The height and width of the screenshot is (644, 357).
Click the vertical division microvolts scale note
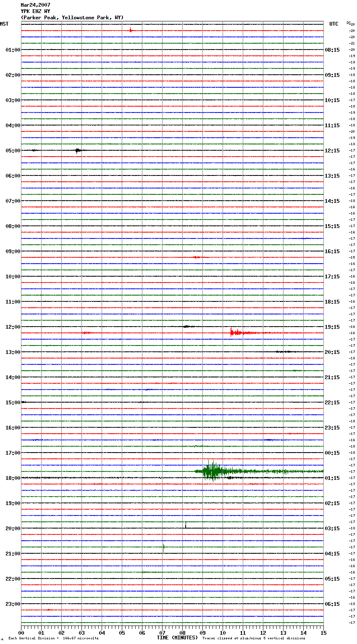[x=54, y=639]
